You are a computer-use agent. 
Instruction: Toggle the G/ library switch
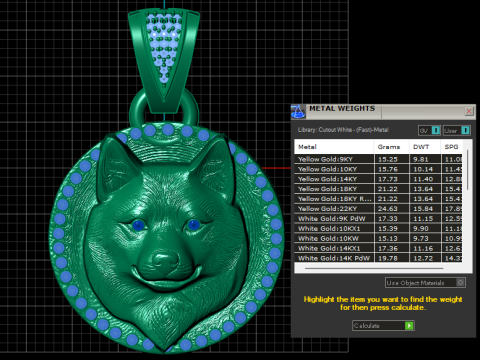click(x=430, y=130)
